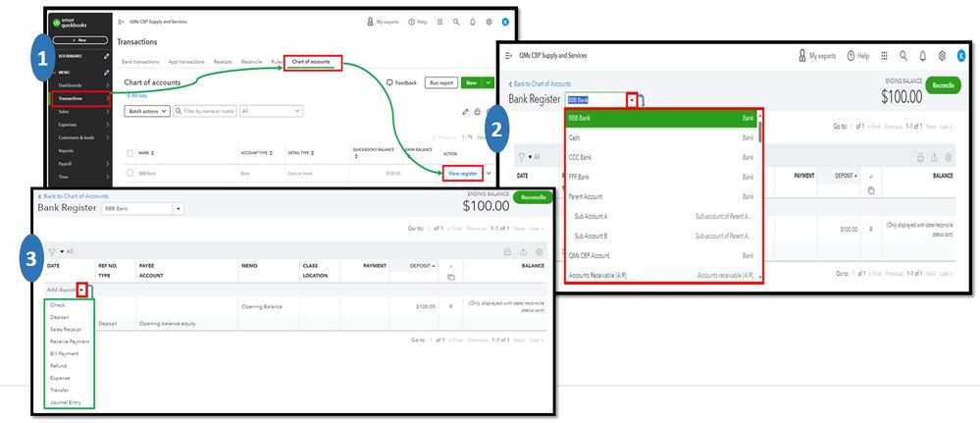Click the search magnifier on the Transactions page

tap(456, 22)
